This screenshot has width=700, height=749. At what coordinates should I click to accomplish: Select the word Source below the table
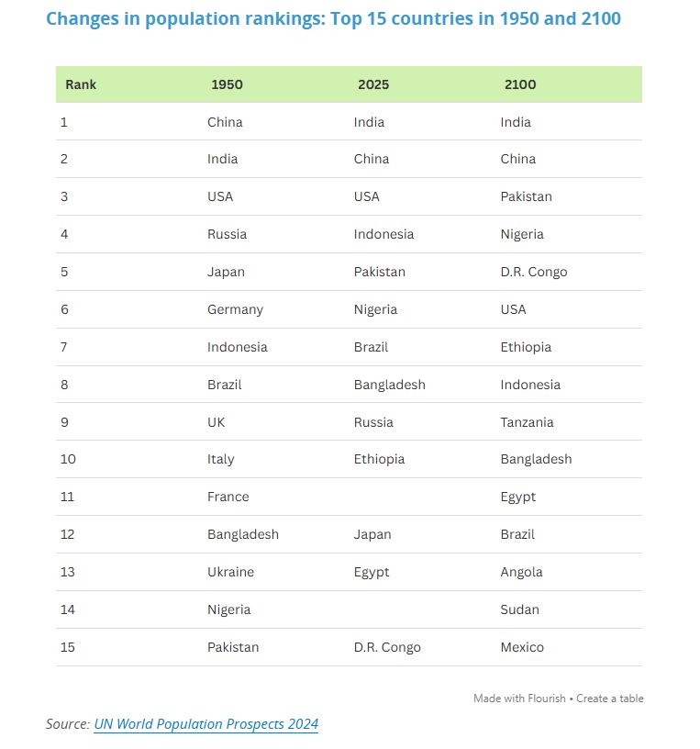67,724
